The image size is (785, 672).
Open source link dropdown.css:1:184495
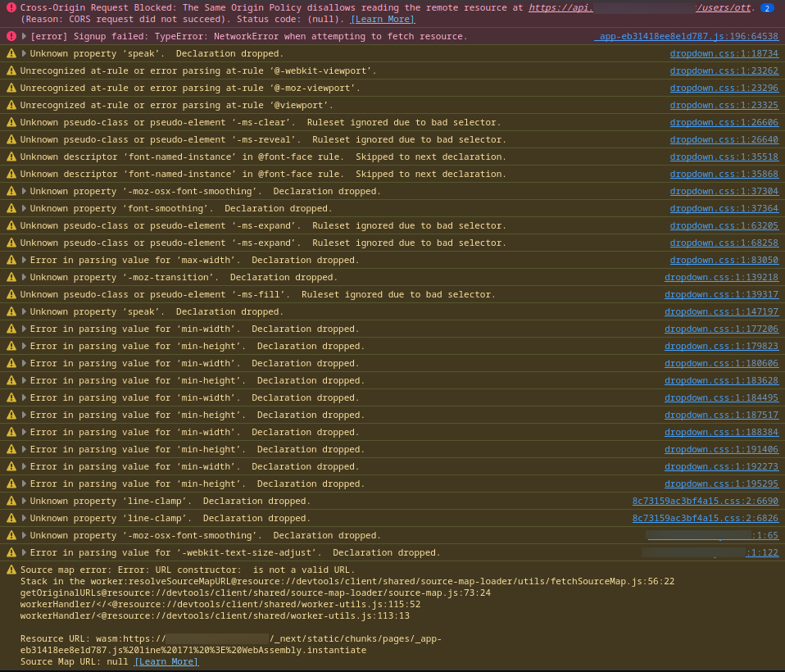pyautogui.click(x=721, y=397)
